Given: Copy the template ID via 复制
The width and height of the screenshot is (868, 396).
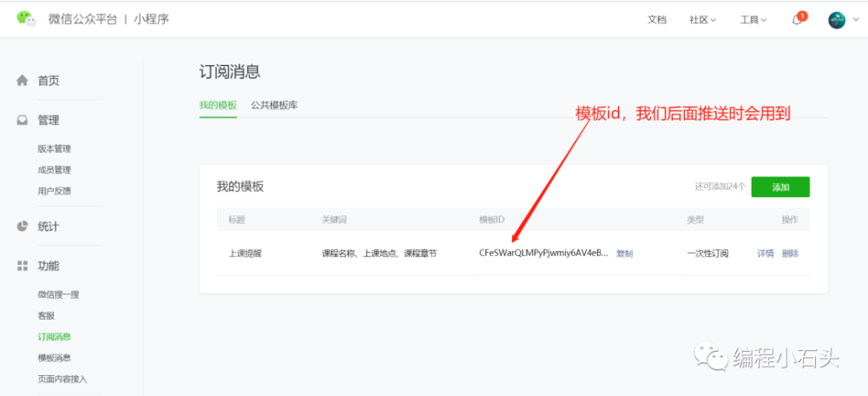Looking at the screenshot, I should (x=624, y=254).
